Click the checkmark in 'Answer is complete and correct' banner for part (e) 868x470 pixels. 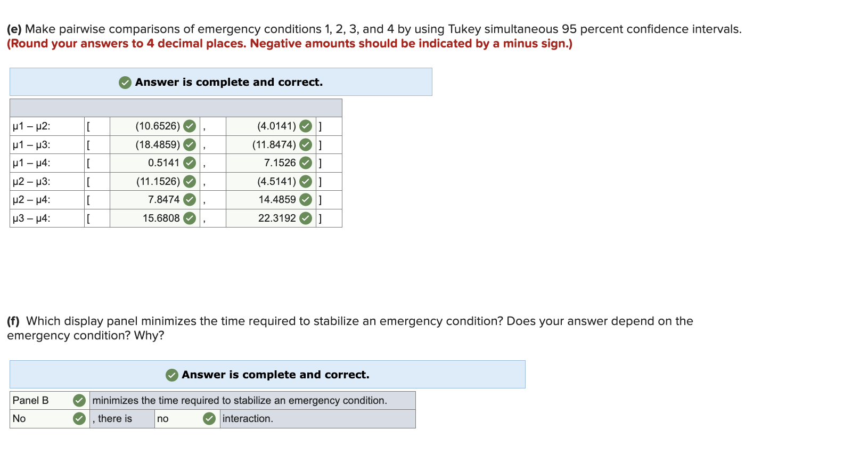[125, 83]
